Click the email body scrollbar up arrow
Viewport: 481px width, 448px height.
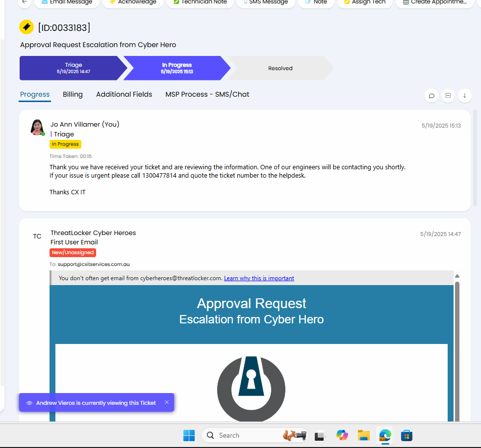457,276
